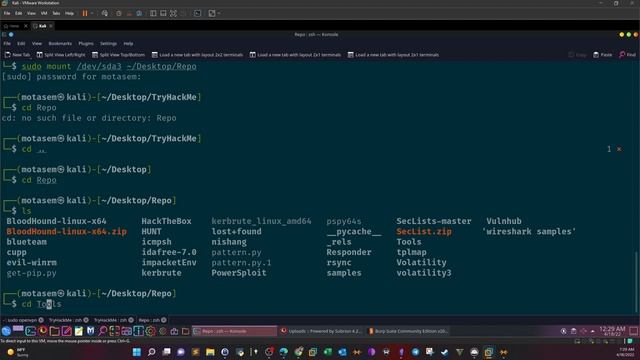Open the VM menu in VMware Workstation
This screenshot has height=360, width=640.
(x=44, y=13)
